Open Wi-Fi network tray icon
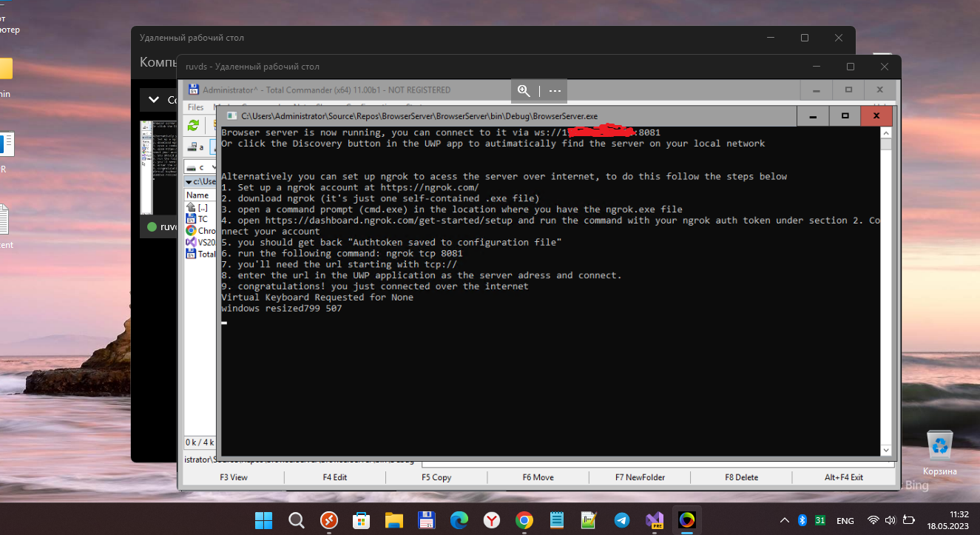 873,520
